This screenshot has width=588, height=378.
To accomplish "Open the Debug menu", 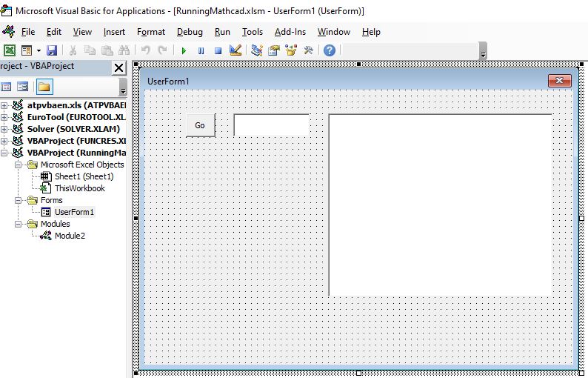I will click(x=190, y=32).
